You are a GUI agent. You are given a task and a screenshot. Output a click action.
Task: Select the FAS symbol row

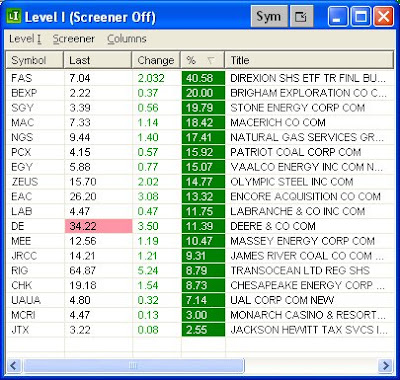200,78
